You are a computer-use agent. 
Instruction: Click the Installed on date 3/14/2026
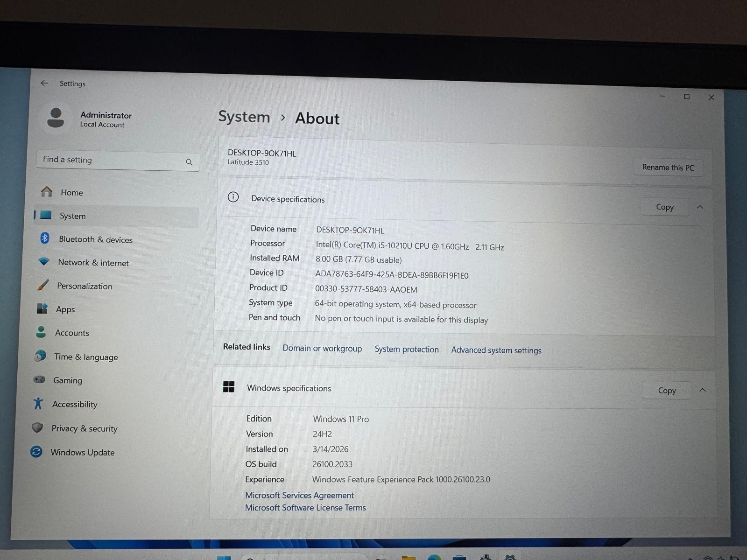coord(331,449)
